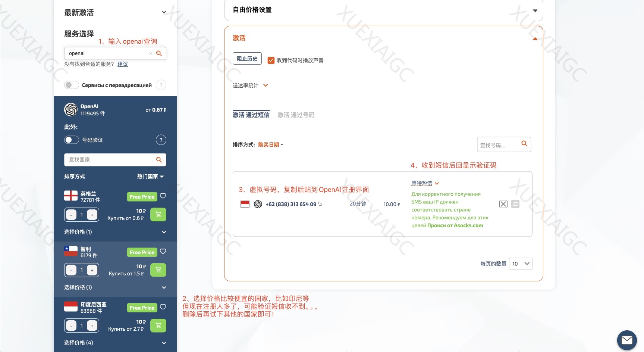
Task: Switch to activation by SMS tab
Action: pos(251,115)
